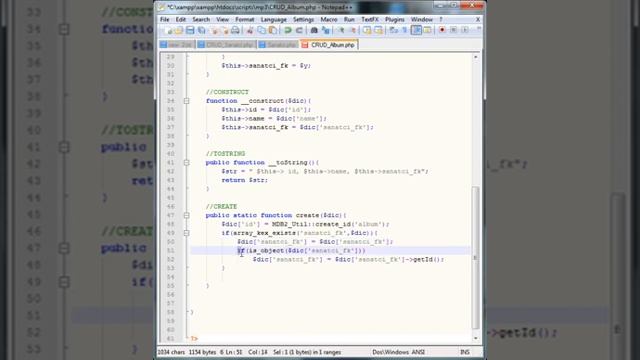Open the Edit menu
640x360 pixels.
pyautogui.click(x=181, y=20)
